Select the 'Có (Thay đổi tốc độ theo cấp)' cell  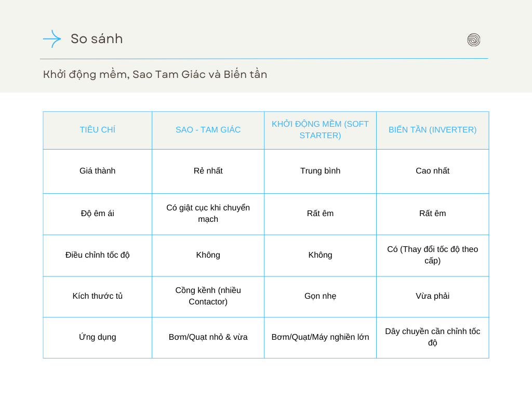[x=432, y=255]
